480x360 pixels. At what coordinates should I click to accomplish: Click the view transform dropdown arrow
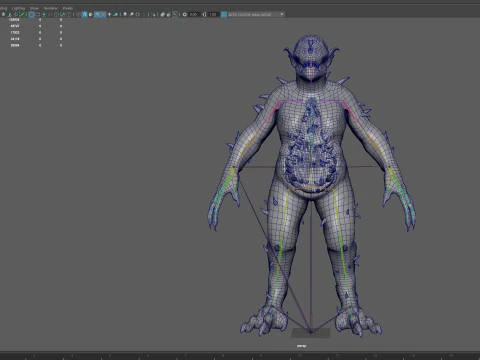tap(282, 14)
